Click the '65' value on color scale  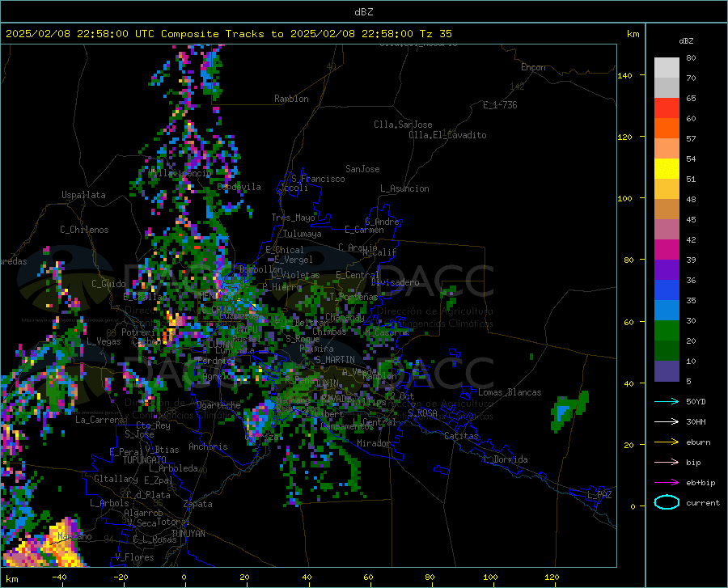(x=691, y=99)
